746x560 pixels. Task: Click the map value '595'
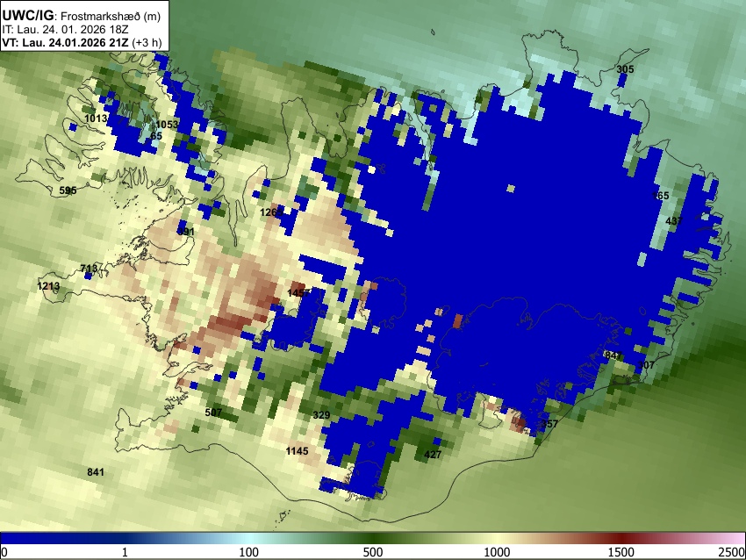pyautogui.click(x=68, y=190)
